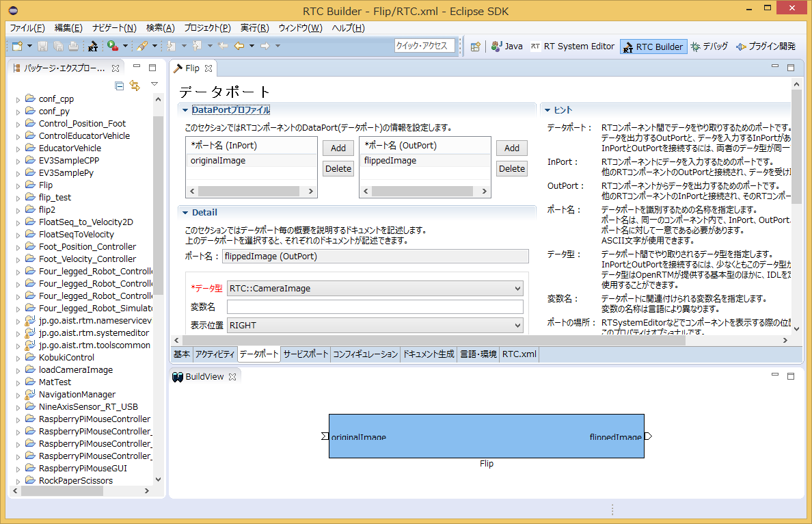Image resolution: width=812 pixels, height=524 pixels.
Task: Click the search flashlight toolbar icon
Action: [x=142, y=46]
